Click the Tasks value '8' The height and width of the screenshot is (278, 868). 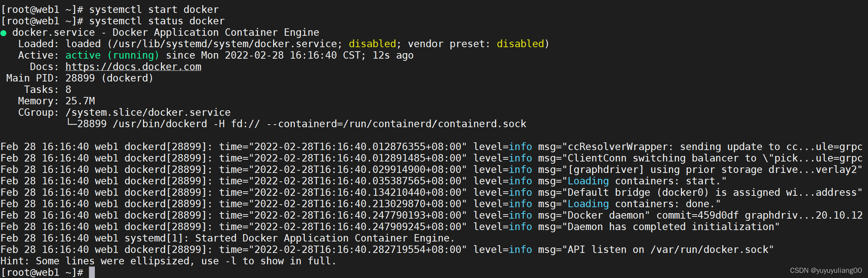[68, 90]
